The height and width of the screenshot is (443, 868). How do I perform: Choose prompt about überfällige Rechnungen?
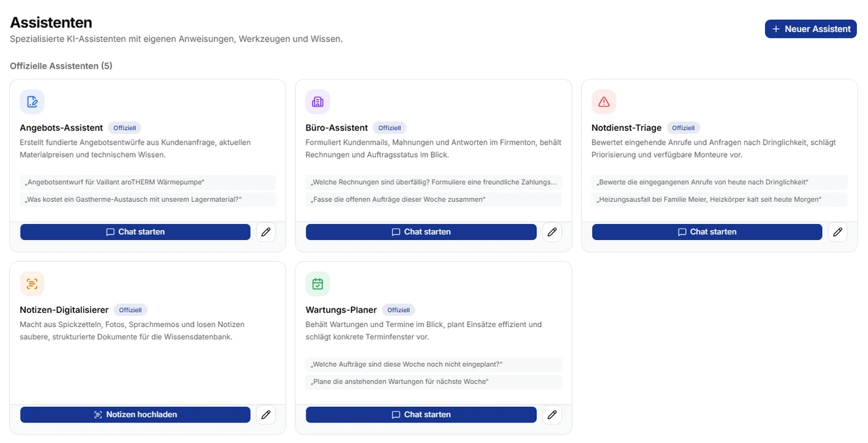(433, 182)
